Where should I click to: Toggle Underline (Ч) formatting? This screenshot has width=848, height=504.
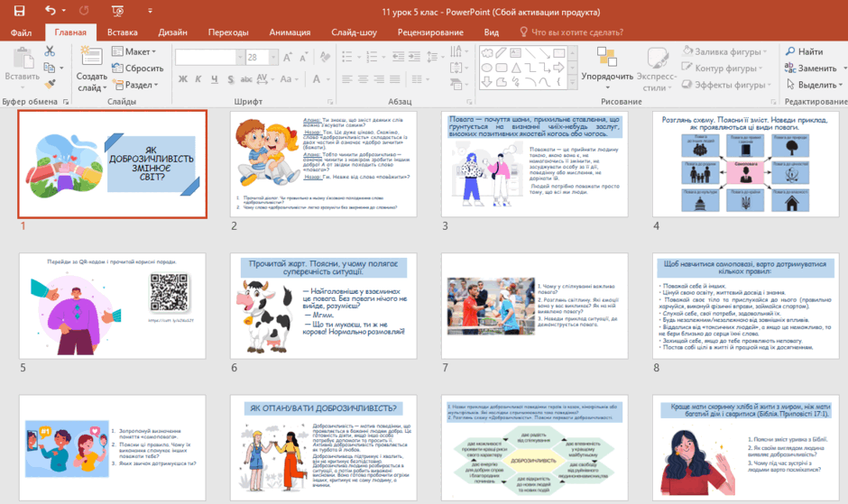tap(215, 79)
